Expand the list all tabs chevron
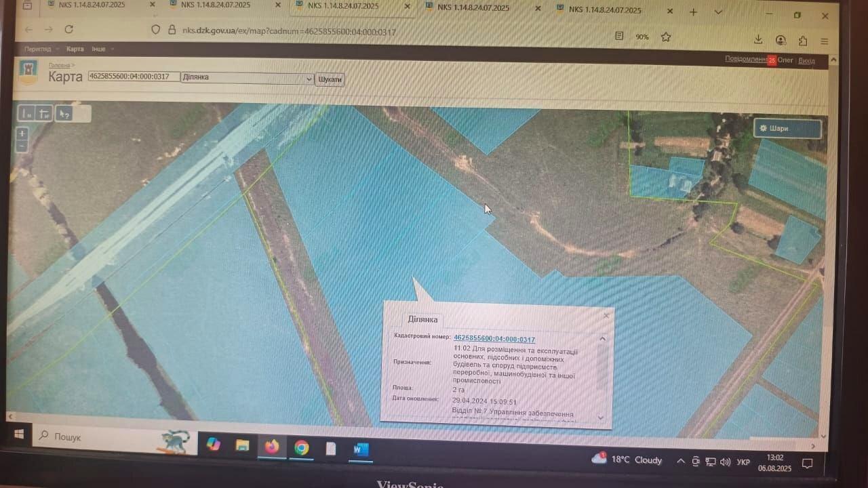Image resolution: width=868 pixels, height=488 pixels. coord(718,12)
